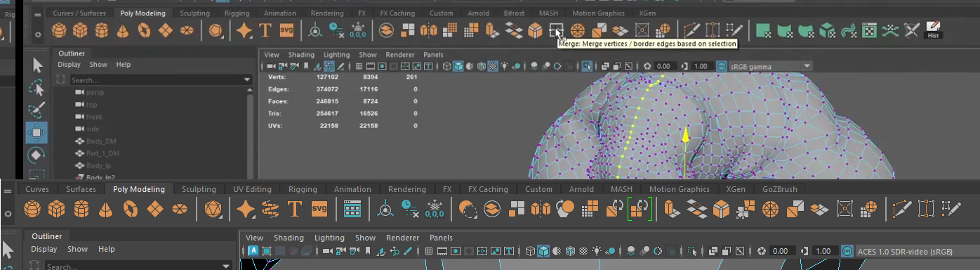Toggle the view transform button beside ACES 1.0 SDR-video
980x270 pixels.
[x=847, y=250]
